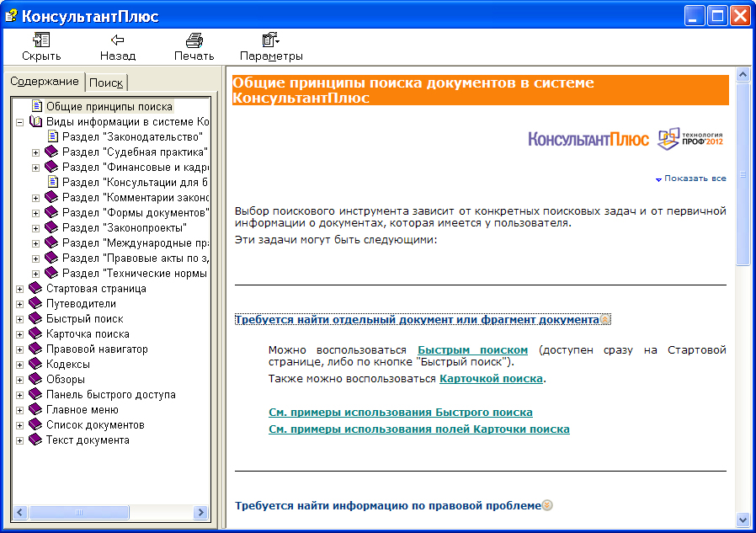Click the Технология ПРОФ 2012 logo
Screen dimensions: 756x533
(x=690, y=139)
